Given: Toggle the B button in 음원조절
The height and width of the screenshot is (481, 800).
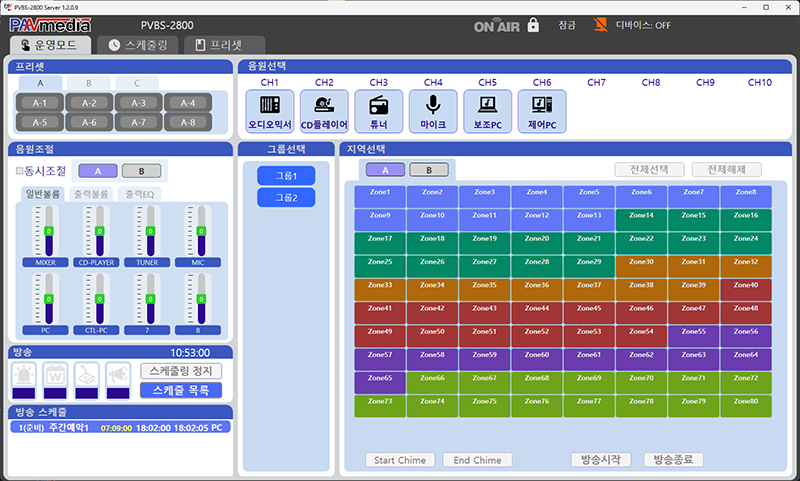Looking at the screenshot, I should 141,171.
